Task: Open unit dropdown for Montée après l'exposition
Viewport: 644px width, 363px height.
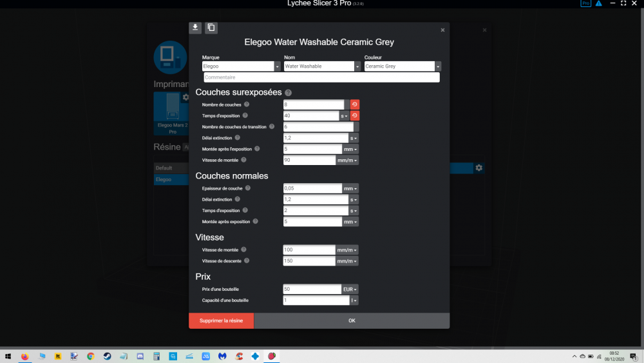Action: (350, 149)
